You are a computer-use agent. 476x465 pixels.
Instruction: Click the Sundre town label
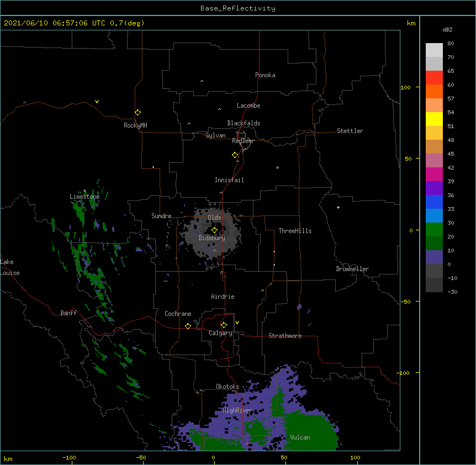161,216
